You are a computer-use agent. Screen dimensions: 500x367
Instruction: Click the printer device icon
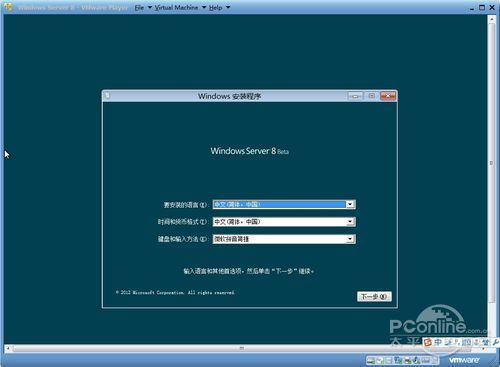click(x=408, y=361)
